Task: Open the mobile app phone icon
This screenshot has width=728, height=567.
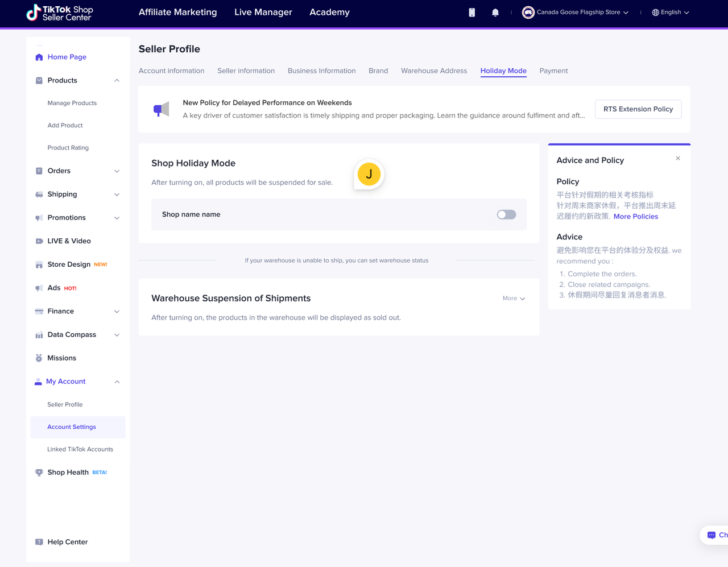Action: 471,13
